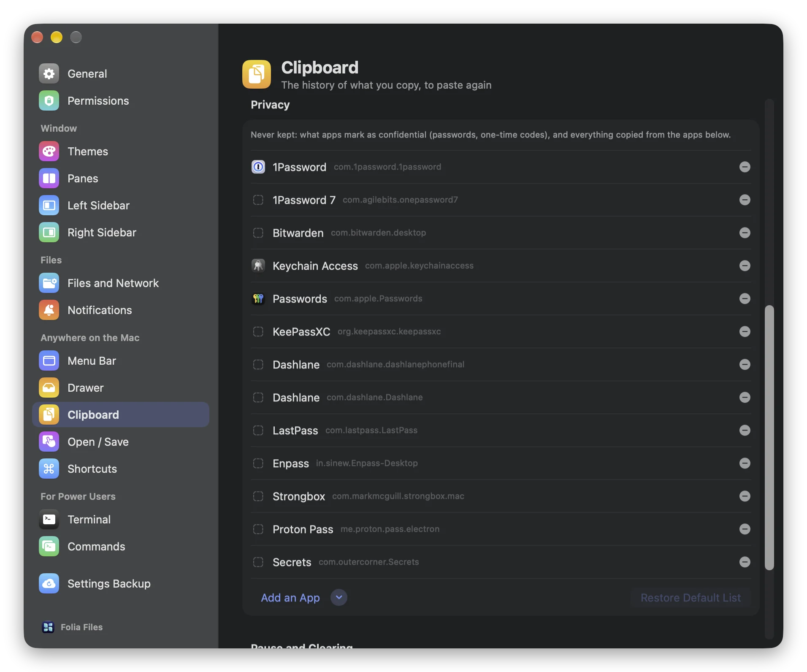Screen dimensions: 807x672
Task: Open the Commands icon
Action: click(49, 547)
